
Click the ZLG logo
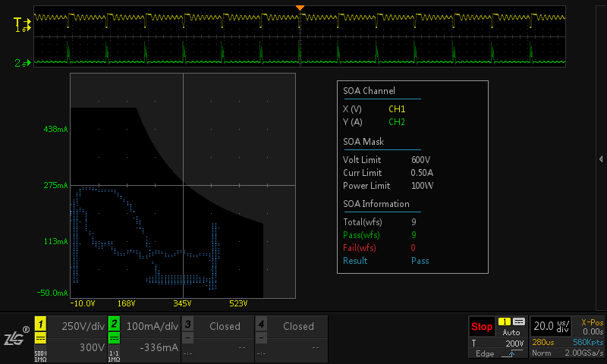point(16,337)
